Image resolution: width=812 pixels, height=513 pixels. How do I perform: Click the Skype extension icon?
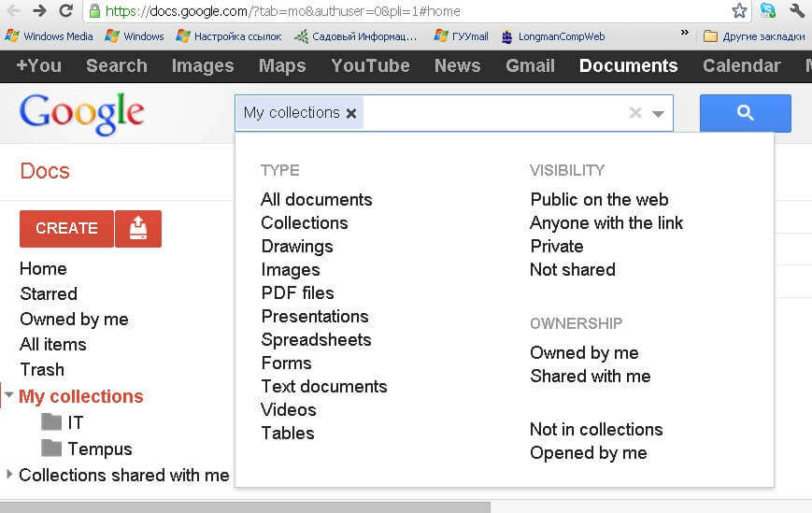(768, 10)
